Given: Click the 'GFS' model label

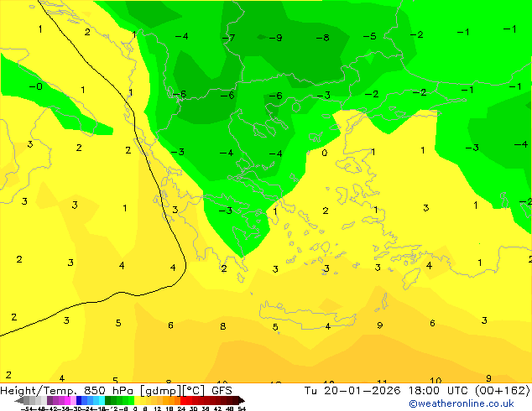Looking at the screenshot, I should point(222,390).
